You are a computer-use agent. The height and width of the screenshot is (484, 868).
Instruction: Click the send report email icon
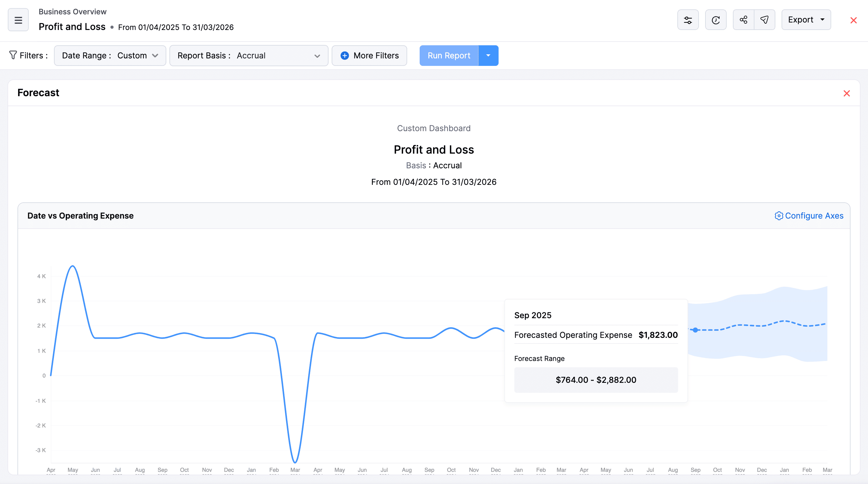pos(764,20)
